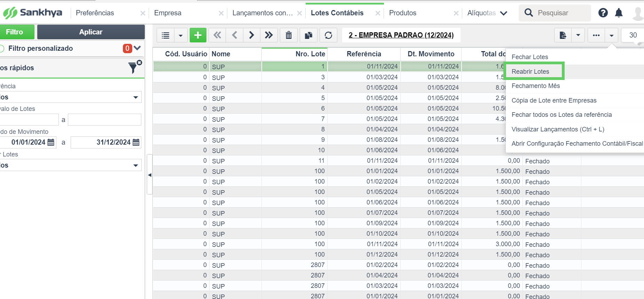Toggle grid list view icon
Screen dimensions: 644x299
[165, 35]
